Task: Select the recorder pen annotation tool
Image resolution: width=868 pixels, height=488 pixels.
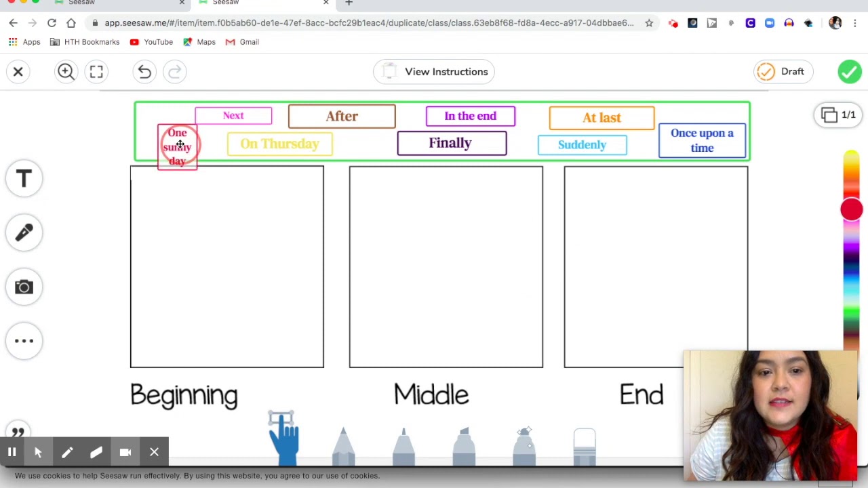Action: point(67,452)
